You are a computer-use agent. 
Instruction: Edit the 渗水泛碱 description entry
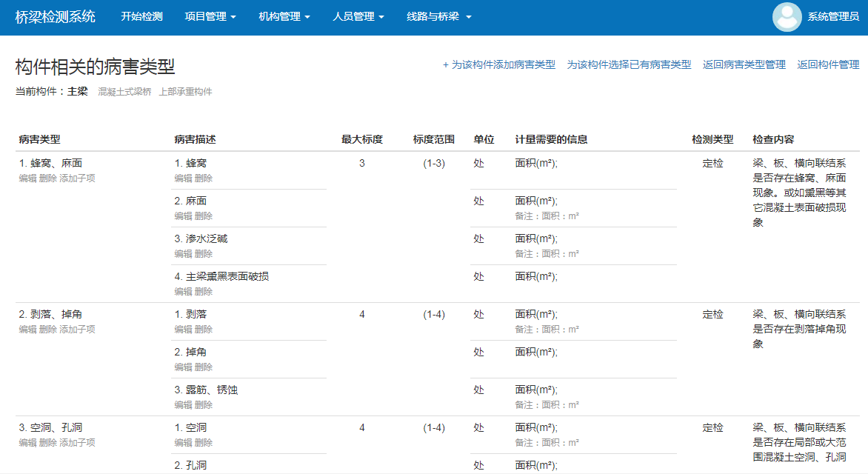[x=183, y=254]
